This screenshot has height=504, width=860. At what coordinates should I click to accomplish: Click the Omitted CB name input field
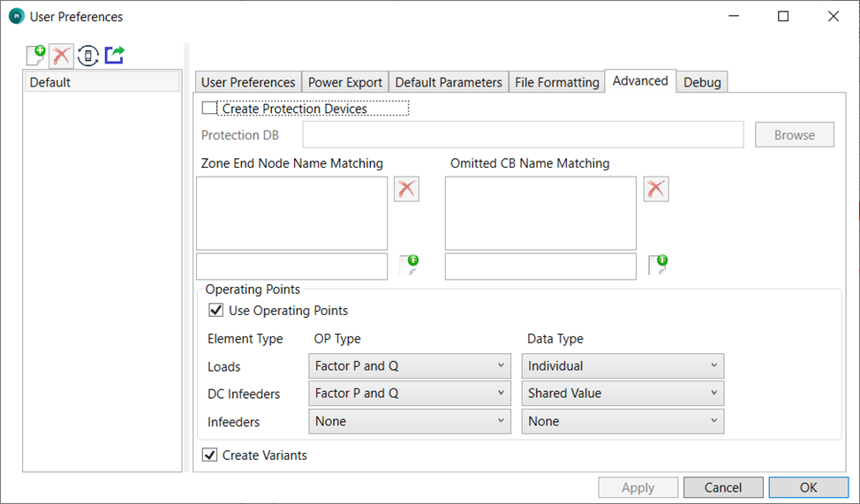click(x=540, y=266)
